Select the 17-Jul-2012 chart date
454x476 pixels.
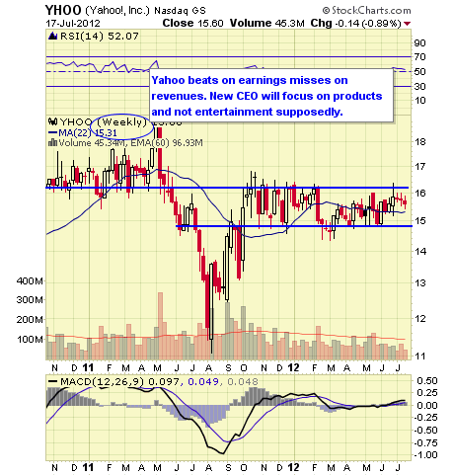point(73,24)
